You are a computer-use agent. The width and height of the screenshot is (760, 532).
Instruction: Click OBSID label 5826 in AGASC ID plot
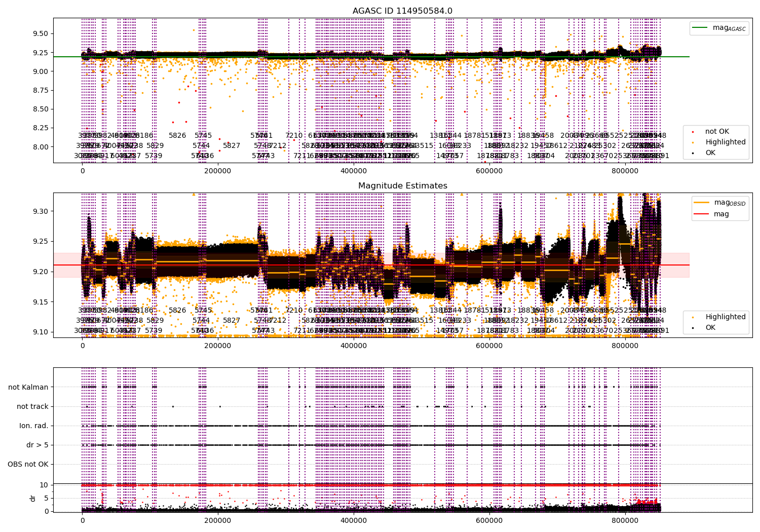coord(177,135)
